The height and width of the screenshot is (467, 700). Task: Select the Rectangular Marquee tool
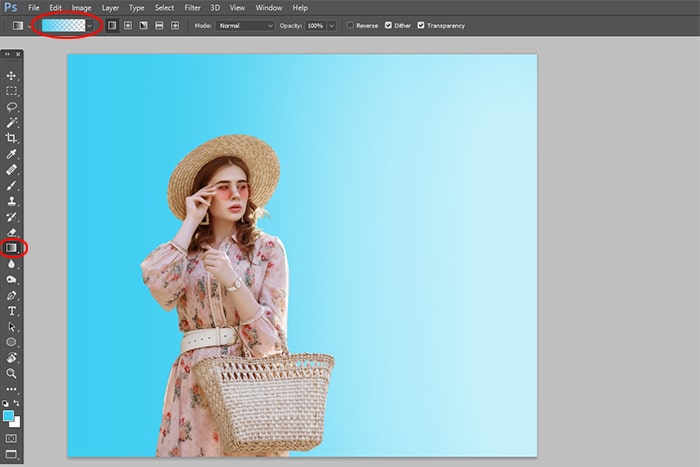point(12,91)
